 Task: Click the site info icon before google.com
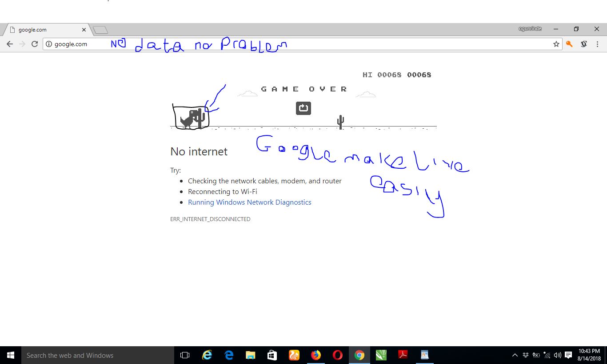pos(49,44)
